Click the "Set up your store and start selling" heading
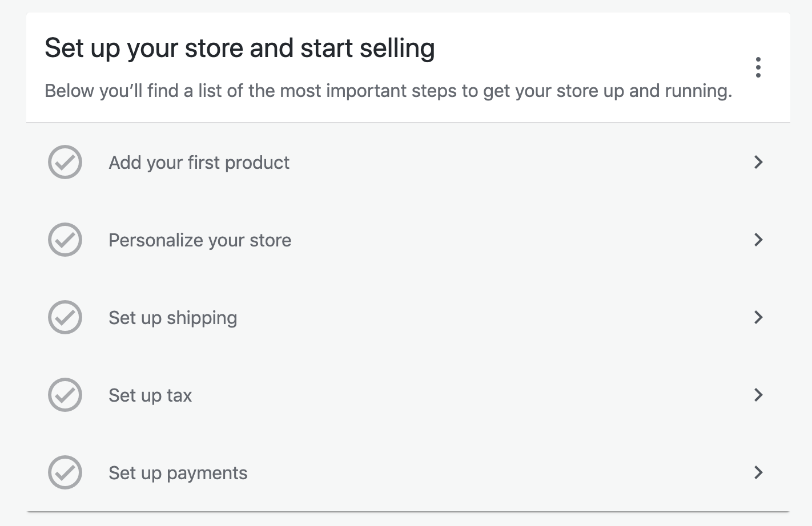This screenshot has height=526, width=812. point(240,48)
